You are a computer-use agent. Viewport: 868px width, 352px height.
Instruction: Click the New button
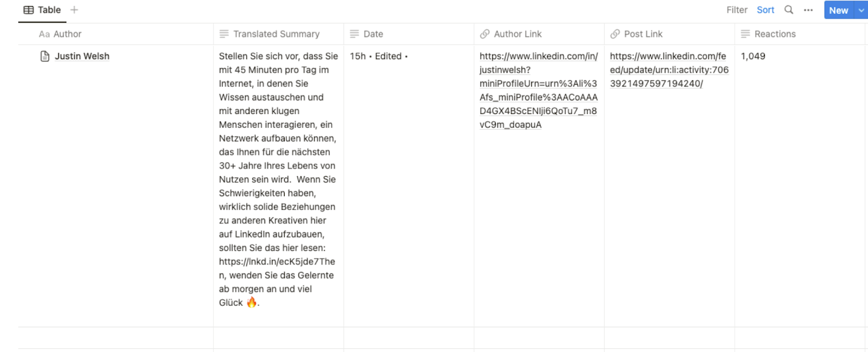(x=838, y=10)
